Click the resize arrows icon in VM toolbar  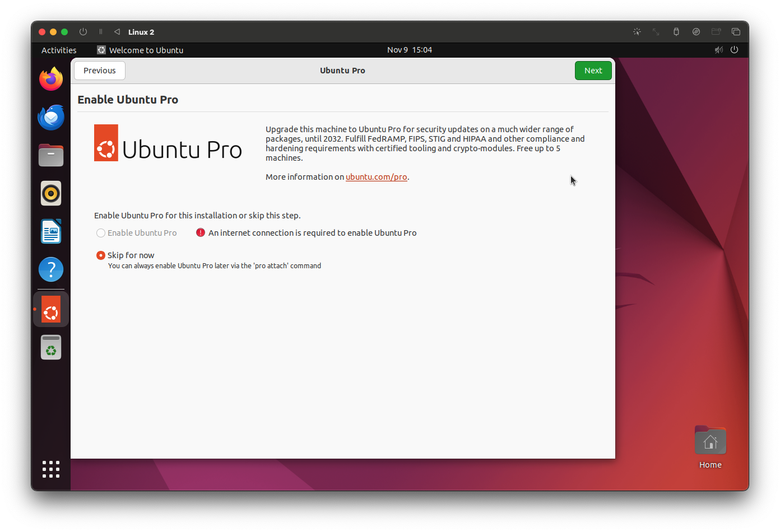click(x=656, y=32)
